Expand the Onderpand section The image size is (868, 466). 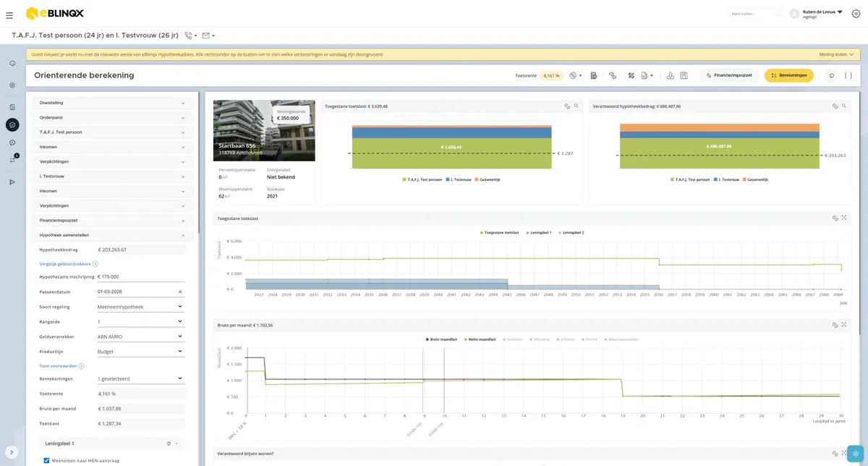point(112,117)
